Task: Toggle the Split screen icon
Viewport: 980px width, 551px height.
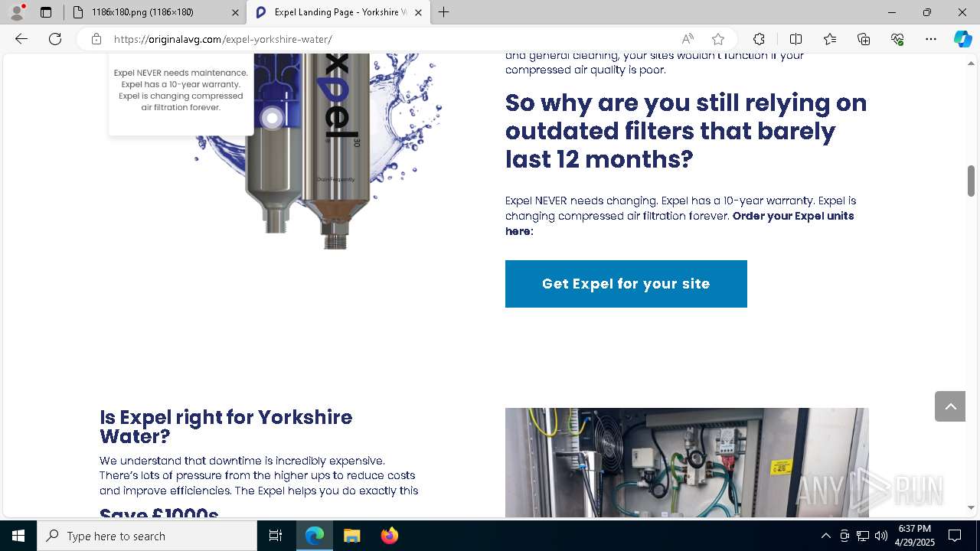Action: click(x=795, y=39)
